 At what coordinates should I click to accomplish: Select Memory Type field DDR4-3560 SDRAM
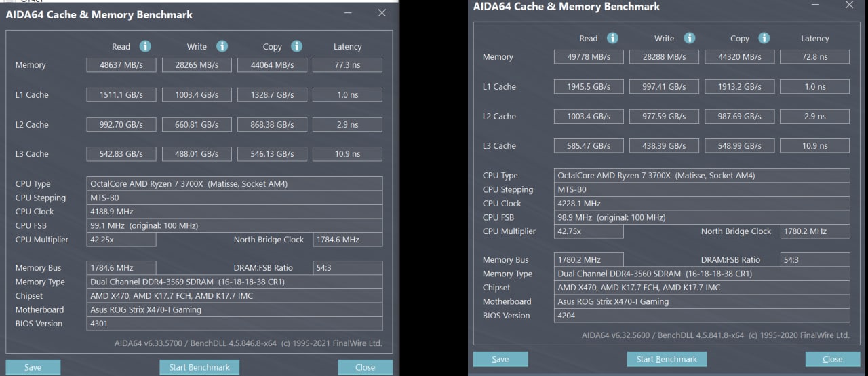coord(702,274)
